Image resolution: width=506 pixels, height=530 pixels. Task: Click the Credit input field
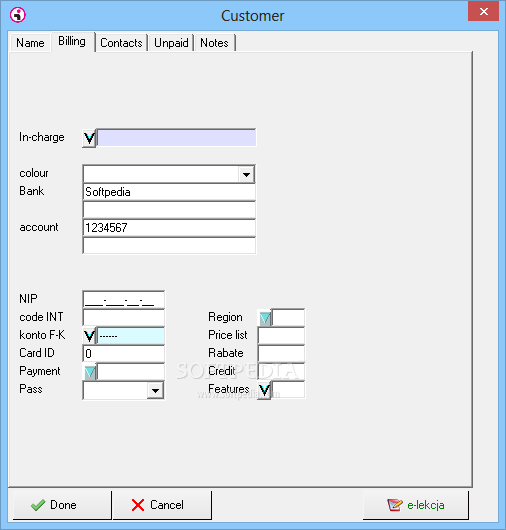[x=281, y=372]
